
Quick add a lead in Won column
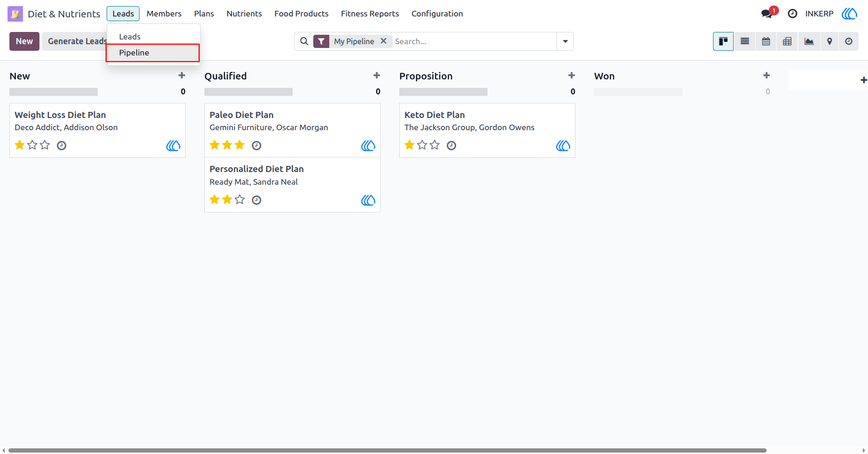[x=767, y=76]
